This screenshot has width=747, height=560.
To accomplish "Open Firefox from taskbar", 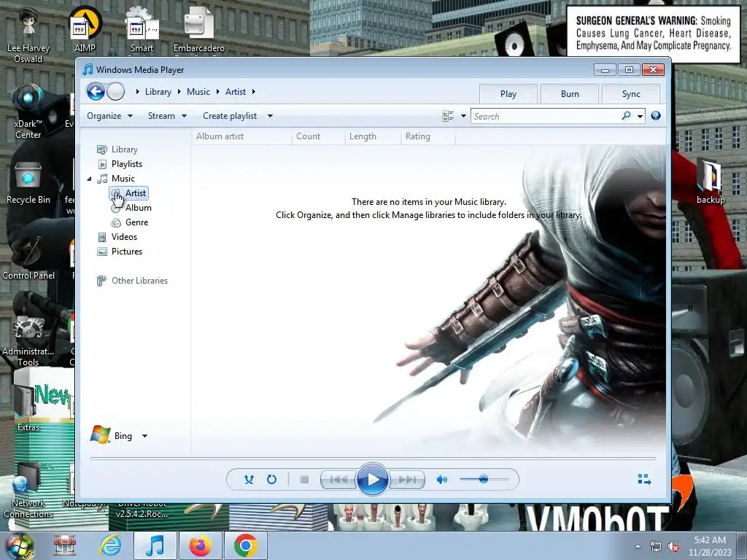I will click(200, 545).
